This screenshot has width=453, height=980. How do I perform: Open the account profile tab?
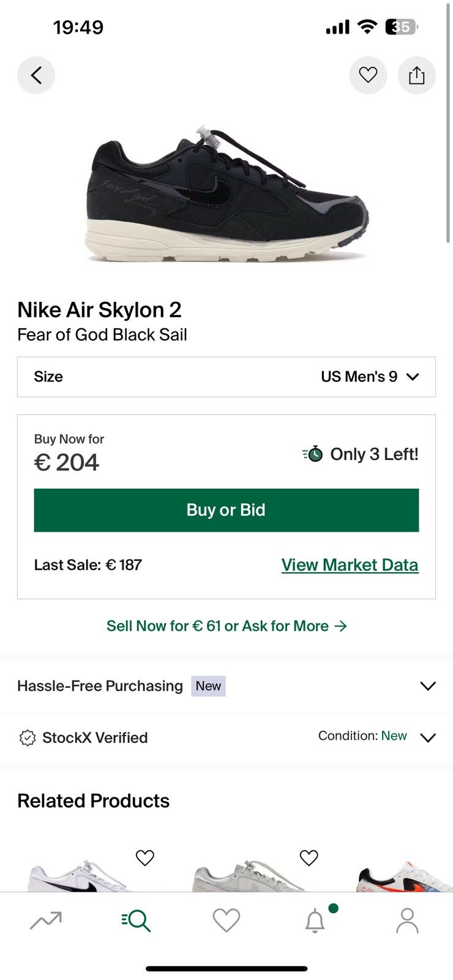[x=407, y=921]
